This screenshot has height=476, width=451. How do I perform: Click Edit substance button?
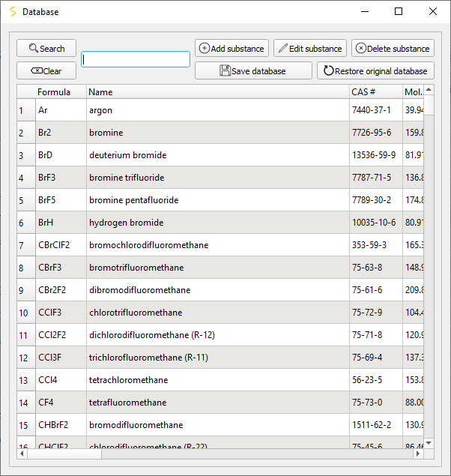tap(310, 48)
